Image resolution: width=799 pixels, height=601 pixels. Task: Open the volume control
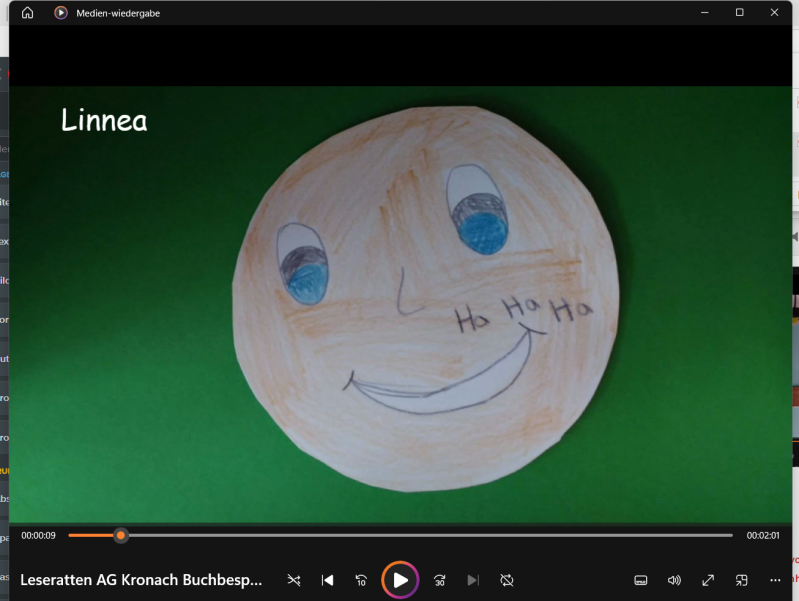click(x=674, y=580)
